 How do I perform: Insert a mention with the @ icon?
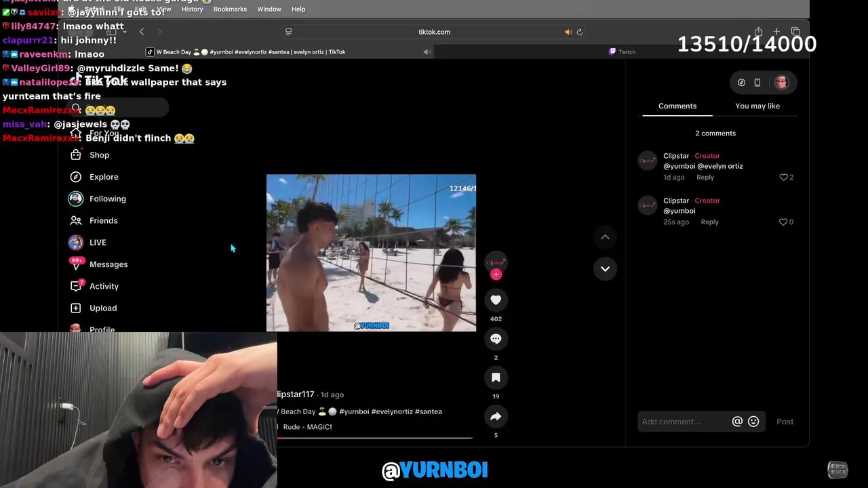tap(737, 422)
